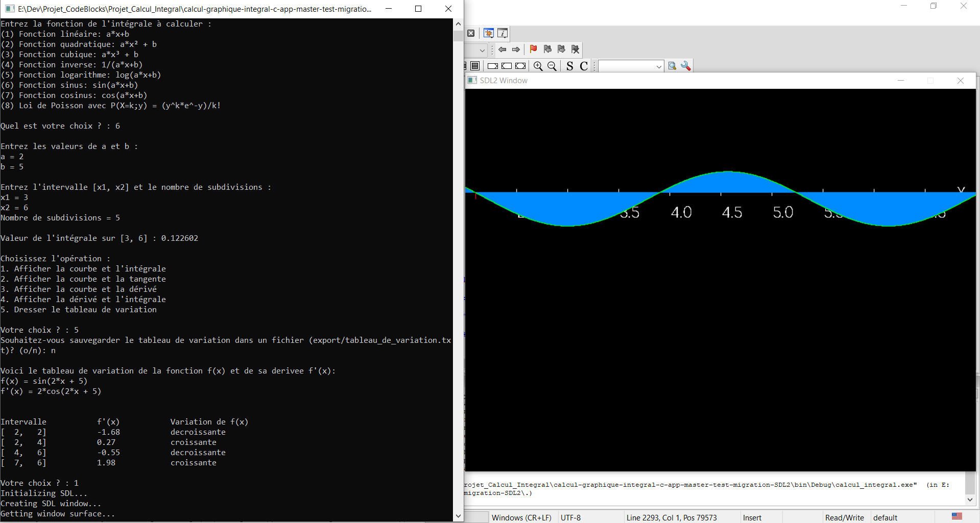Click 'UTF-8' encoding in the status bar
Screen dimensions: 980x523
point(570,517)
